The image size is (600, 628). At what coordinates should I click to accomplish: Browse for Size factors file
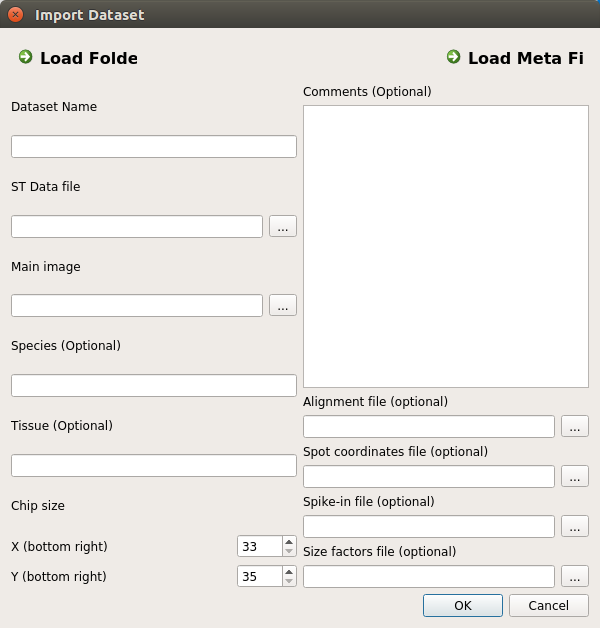coord(575,576)
